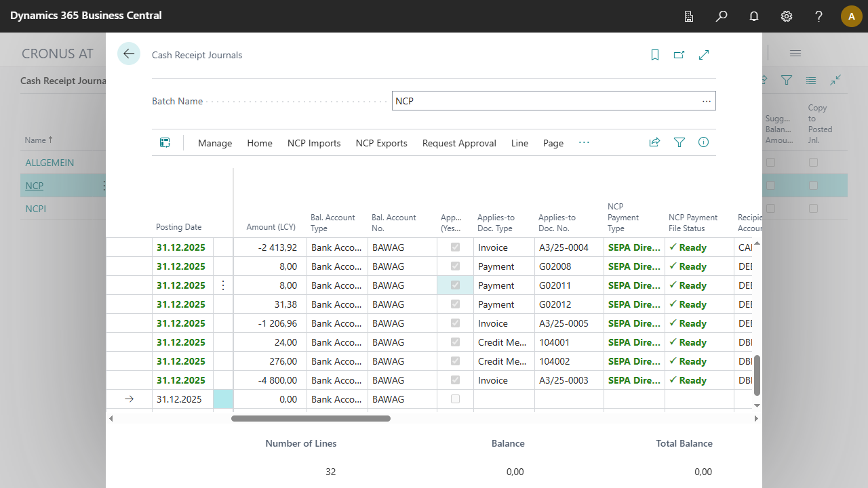The image size is (868, 488).
Task: Toggle Applied checkbox on A3/25-0003 row
Action: (455, 380)
